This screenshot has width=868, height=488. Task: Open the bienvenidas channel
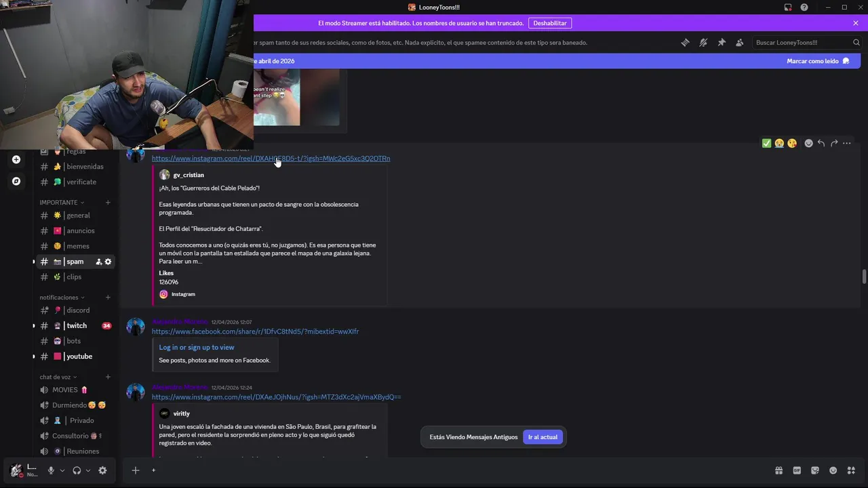pyautogui.click(x=75, y=167)
